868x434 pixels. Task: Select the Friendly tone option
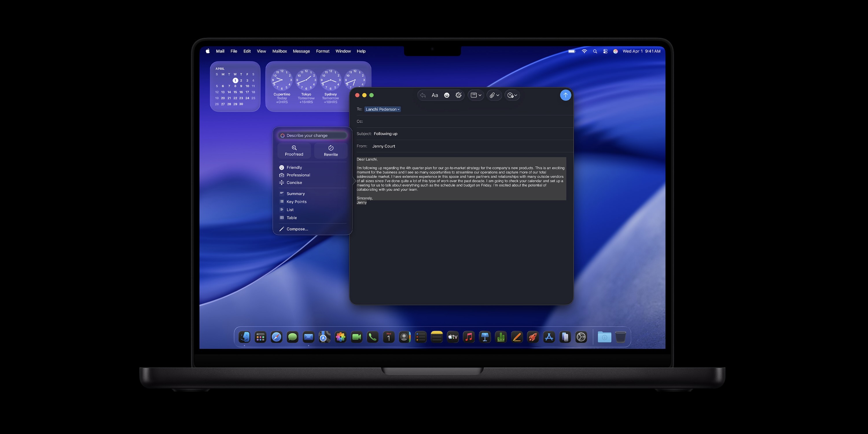[x=294, y=167]
